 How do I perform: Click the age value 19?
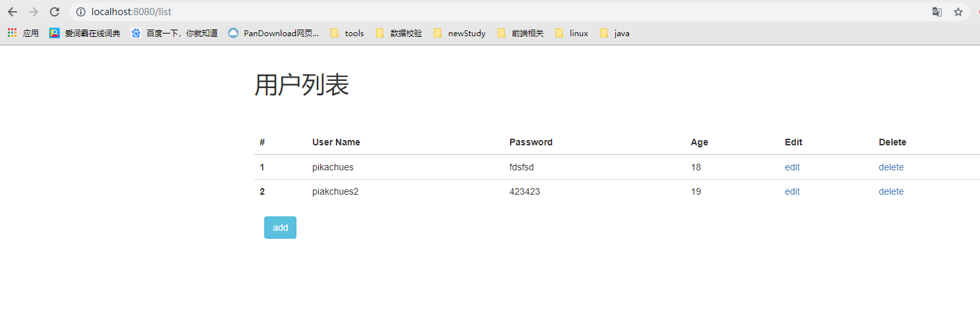696,191
